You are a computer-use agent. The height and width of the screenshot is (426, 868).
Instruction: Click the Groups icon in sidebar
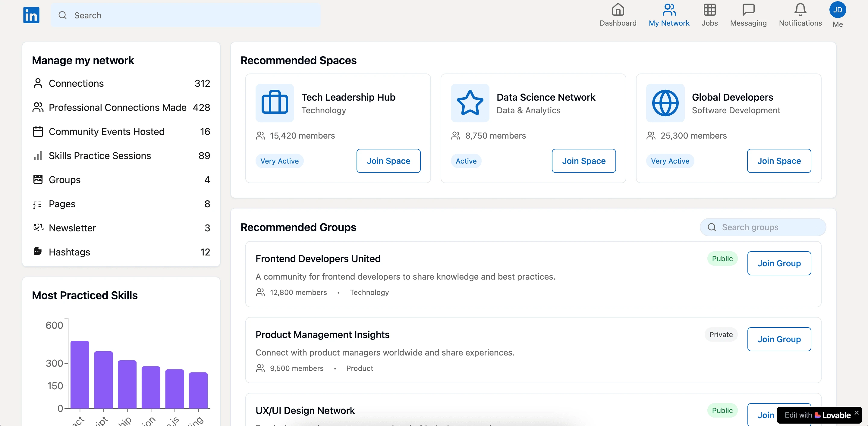tap(38, 180)
